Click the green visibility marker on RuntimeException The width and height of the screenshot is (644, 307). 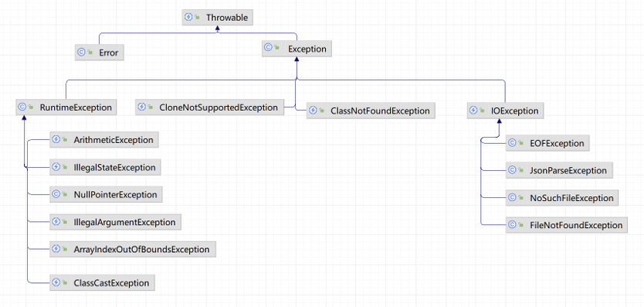point(31,107)
